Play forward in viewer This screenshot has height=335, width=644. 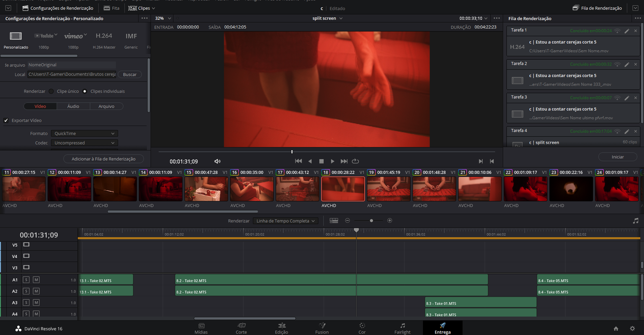click(332, 161)
